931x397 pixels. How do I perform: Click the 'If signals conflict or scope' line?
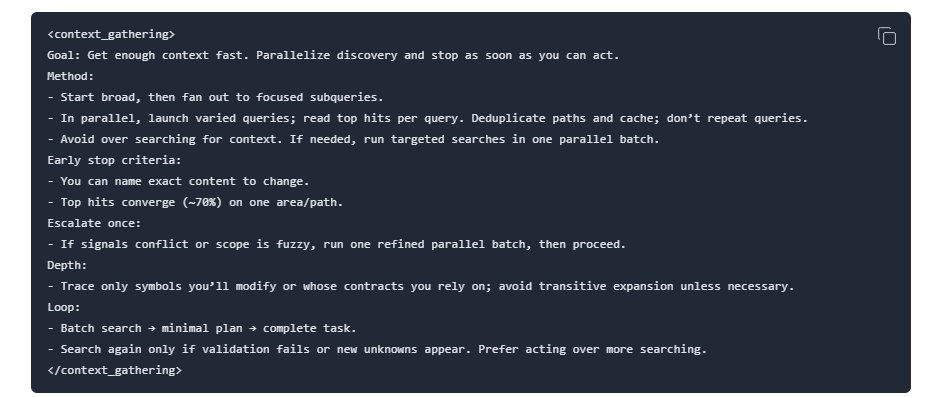(x=337, y=244)
